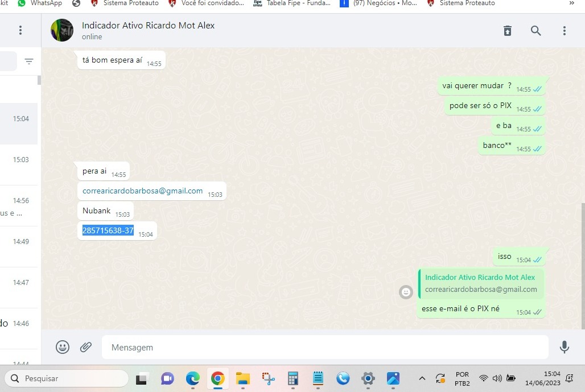This screenshot has width=585, height=392.
Task: Expand hidden bookmarks with double chevron
Action: point(571,3)
